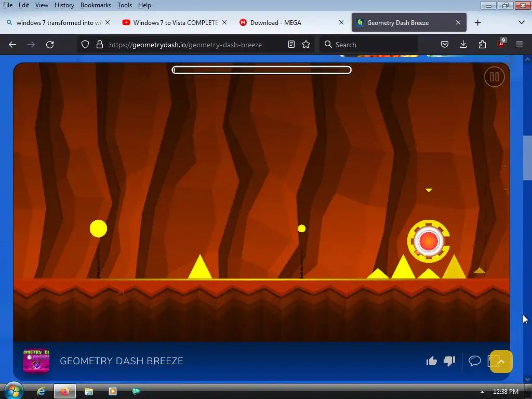The image size is (532, 399).
Task: Open the History menu
Action: pyautogui.click(x=64, y=5)
